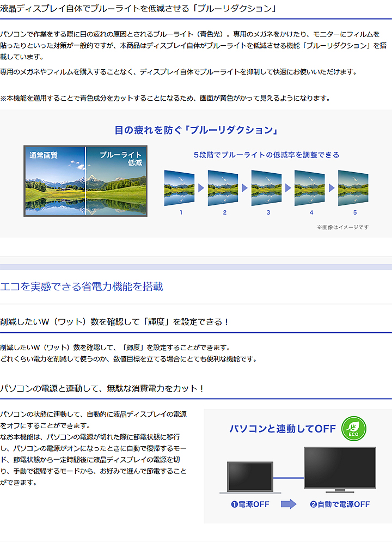Click the arrow between 電源OFF and 自動で電源OFF
392x542 pixels.
[x=289, y=504]
